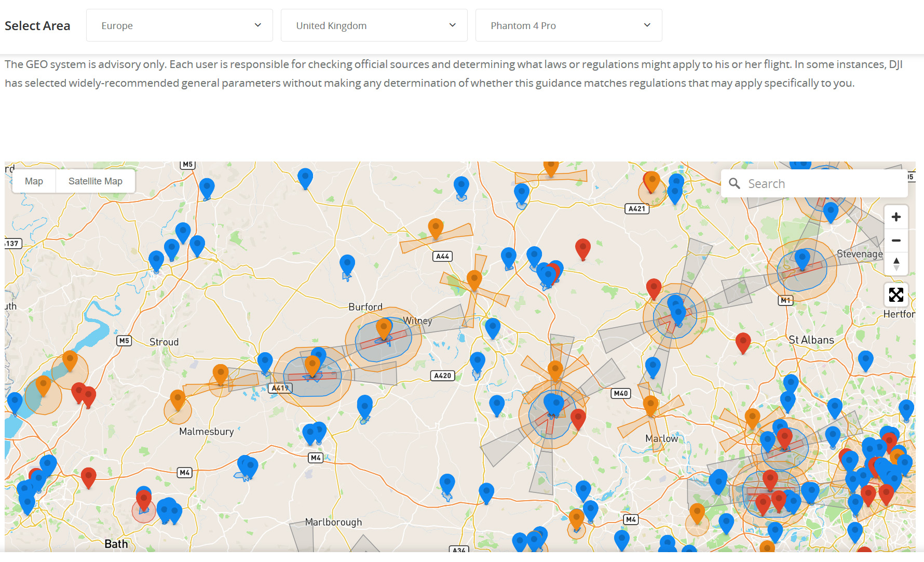Click the red pin west of St Albans
924x562 pixels.
tap(743, 343)
